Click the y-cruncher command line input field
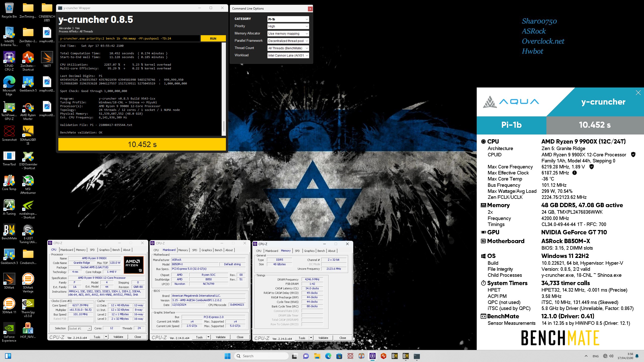Image resolution: width=644 pixels, height=362 pixels. [x=129, y=38]
